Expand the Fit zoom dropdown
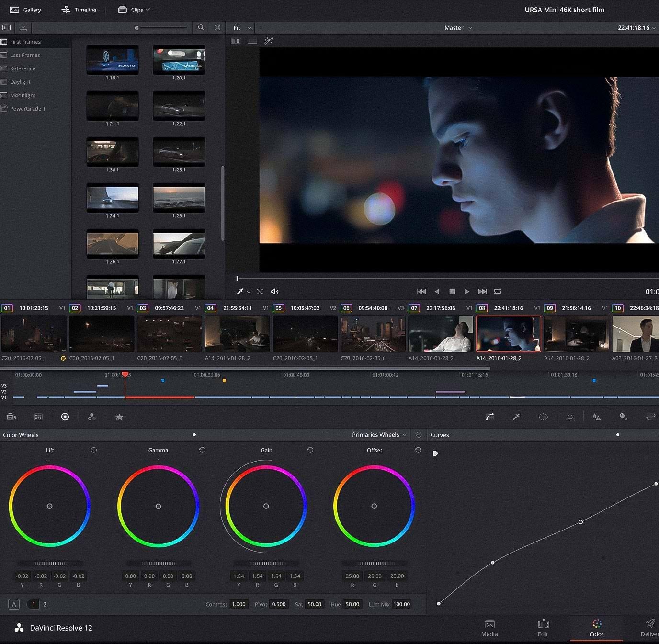This screenshot has width=659, height=644. tap(242, 28)
